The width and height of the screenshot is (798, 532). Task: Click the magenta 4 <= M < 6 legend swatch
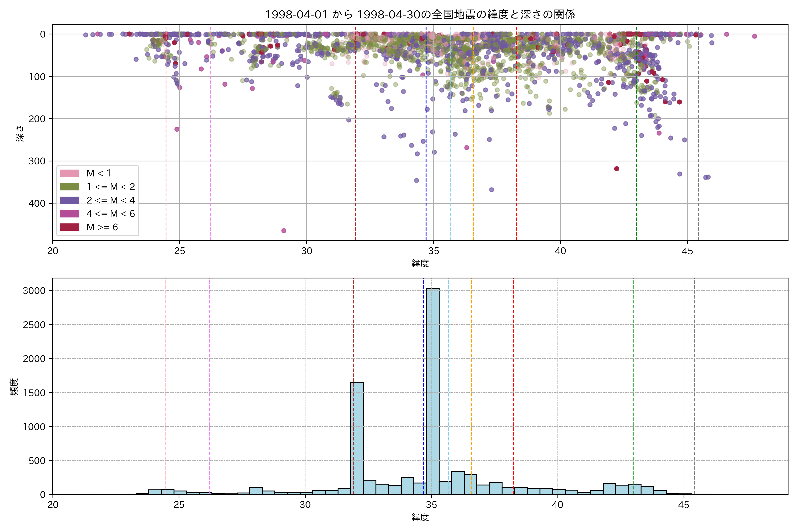pyautogui.click(x=70, y=213)
